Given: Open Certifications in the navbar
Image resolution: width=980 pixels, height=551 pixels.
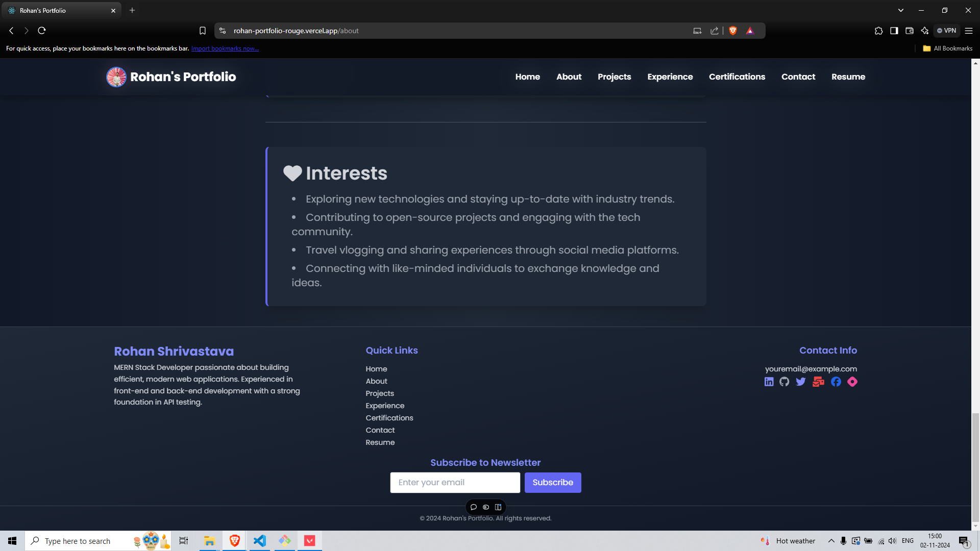Looking at the screenshot, I should (737, 77).
